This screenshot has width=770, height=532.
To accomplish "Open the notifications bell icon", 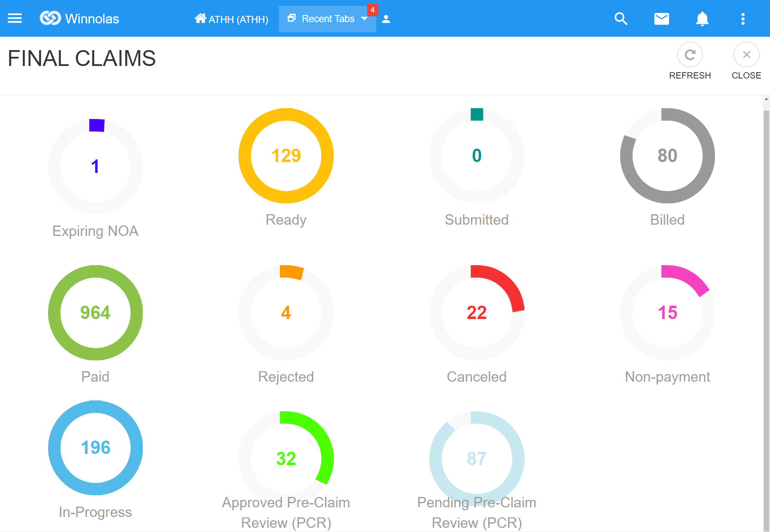I will coord(702,19).
